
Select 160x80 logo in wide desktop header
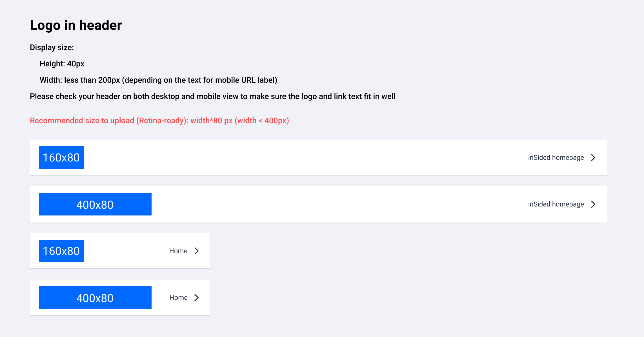[61, 158]
